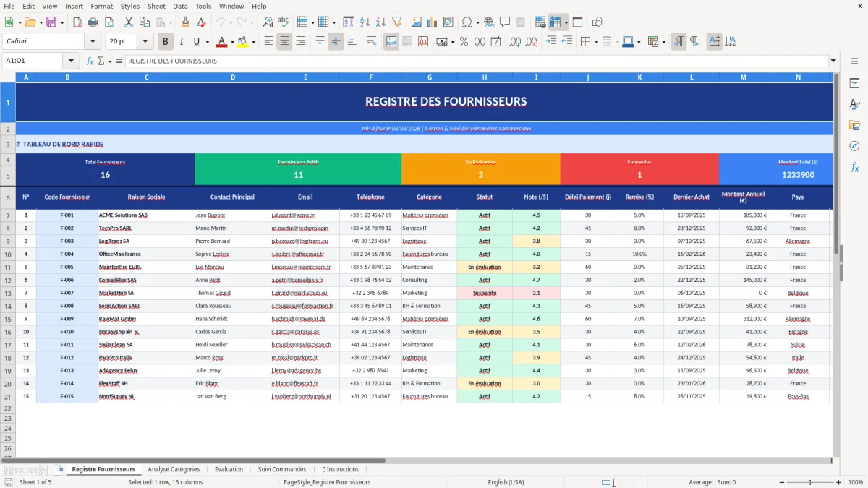Insert a special character (Omega)
The height and width of the screenshot is (488, 868).
[467, 22]
